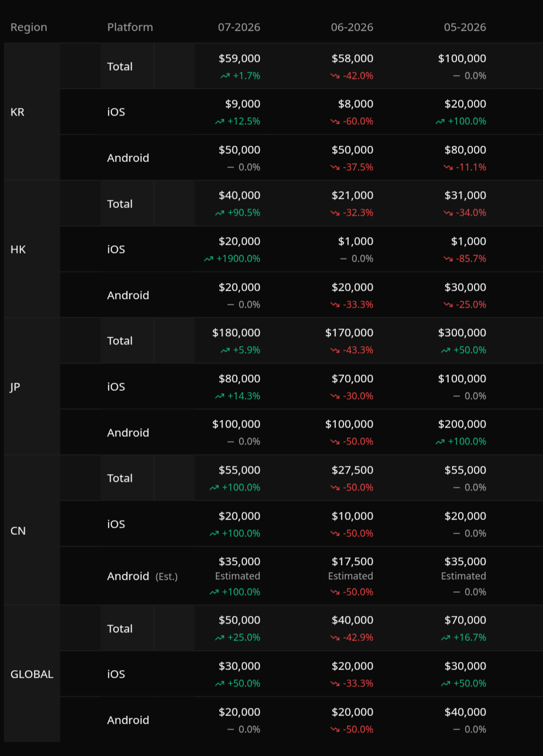Viewport: 543px width, 756px height.
Task: Click the HK Total platform row label
Action: pyautogui.click(x=120, y=204)
